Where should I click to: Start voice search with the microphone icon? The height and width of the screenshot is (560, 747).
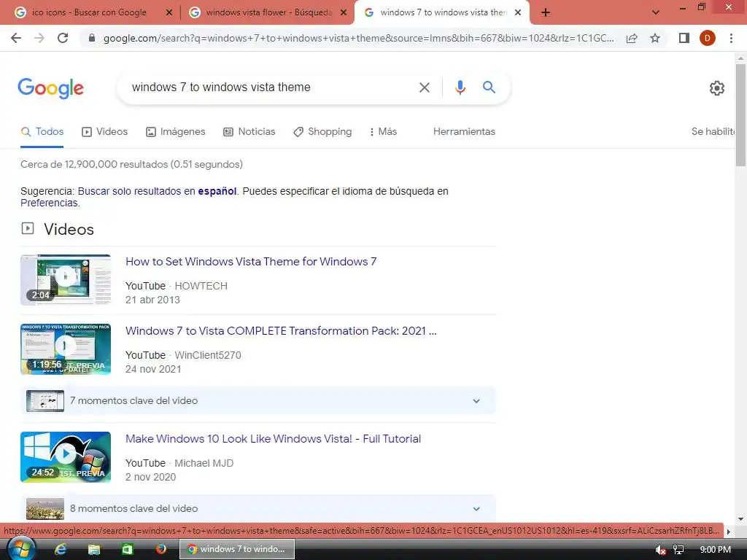click(460, 87)
